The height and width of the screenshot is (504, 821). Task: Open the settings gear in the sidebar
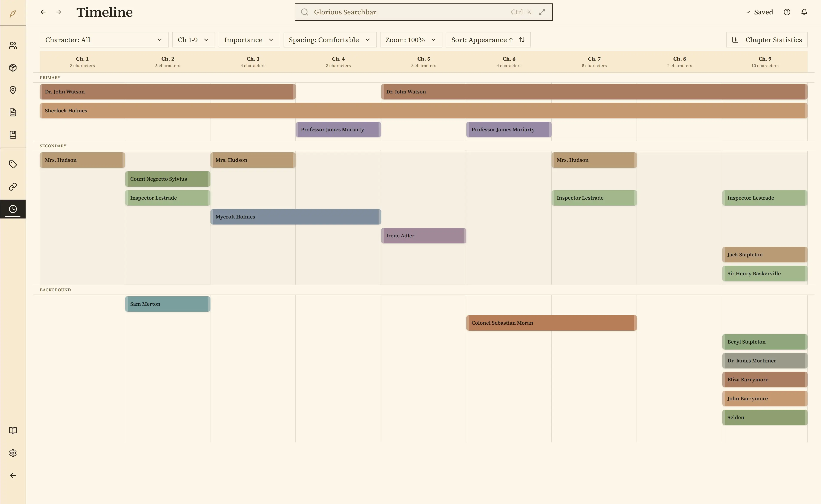tap(13, 453)
